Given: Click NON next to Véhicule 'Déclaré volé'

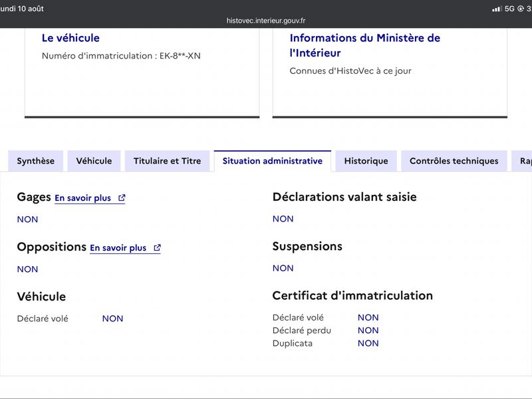Looking at the screenshot, I should pos(112,319).
